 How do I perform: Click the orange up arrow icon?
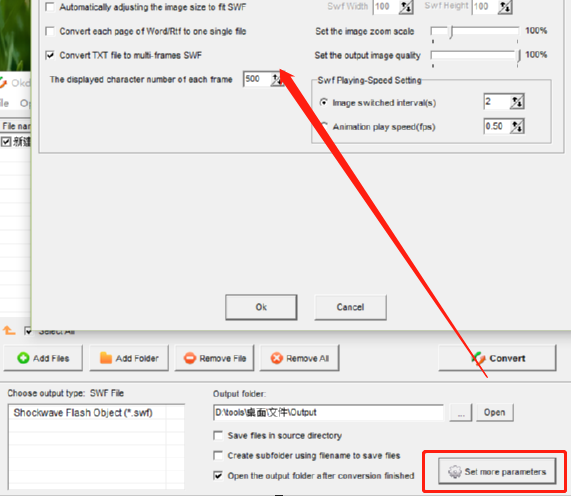click(9, 331)
